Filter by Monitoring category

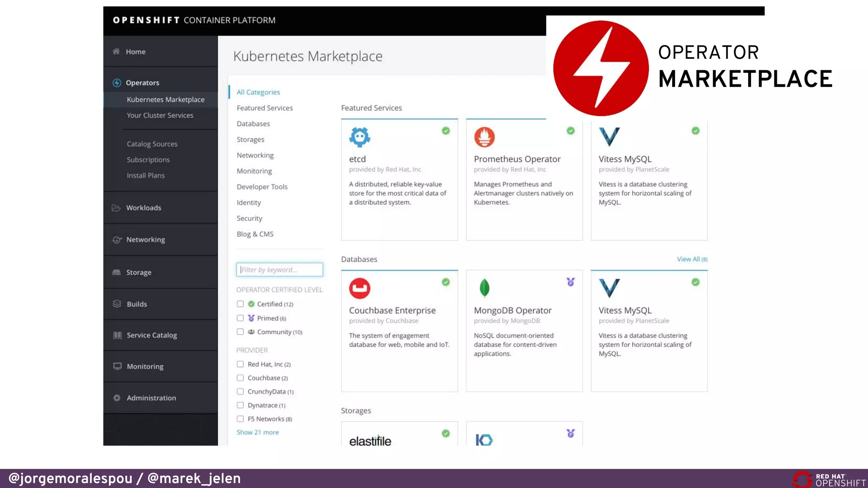coord(254,171)
